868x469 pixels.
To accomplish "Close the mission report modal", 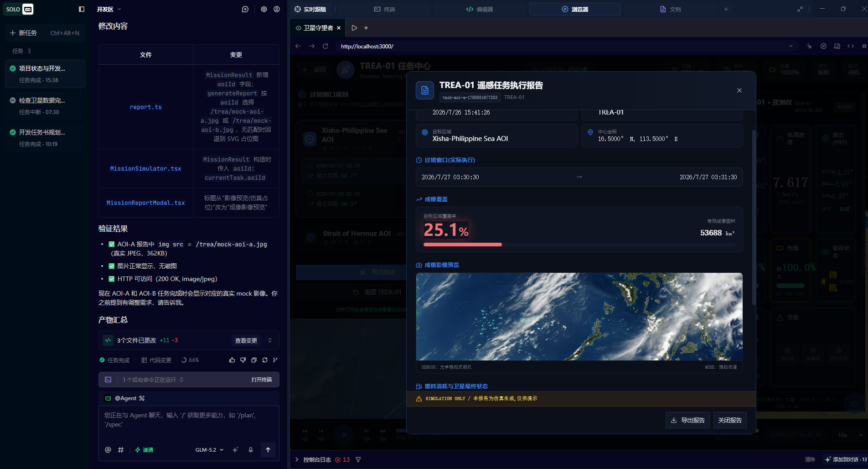I will tap(739, 90).
